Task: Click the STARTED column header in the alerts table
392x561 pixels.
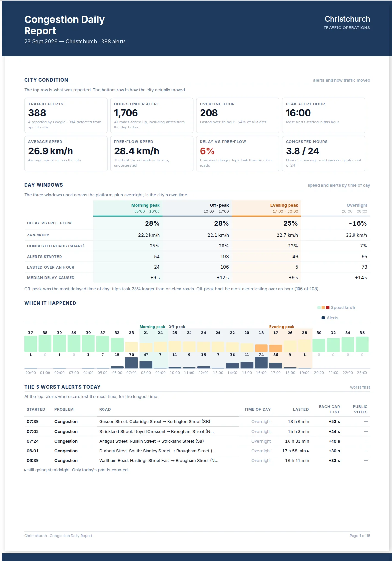Action: [36, 409]
